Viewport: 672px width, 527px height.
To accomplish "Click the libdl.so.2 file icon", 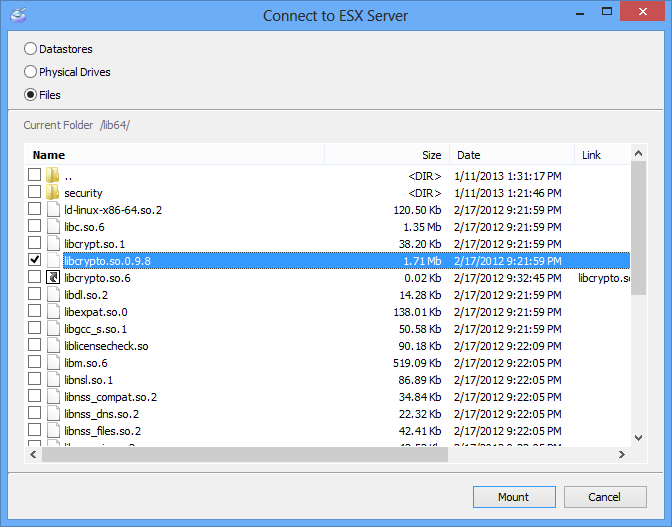I will (x=53, y=294).
